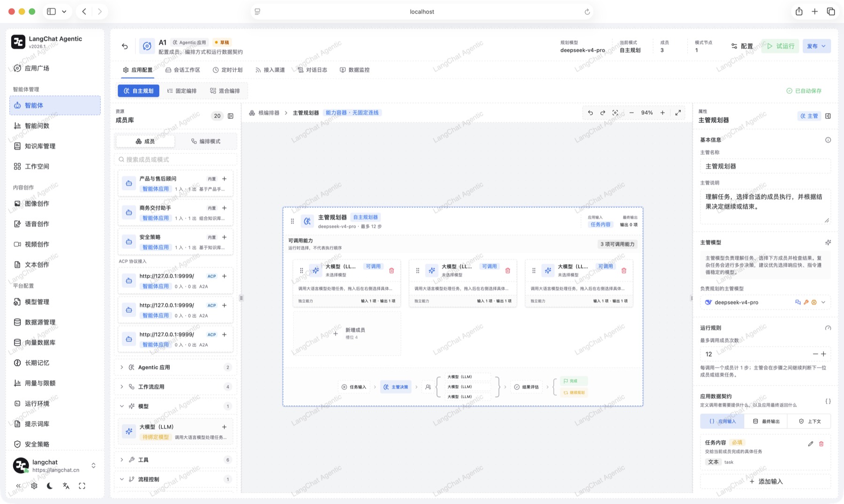The image size is (844, 504).
Task: Expand the Agentic 应用 group
Action: [x=175, y=368]
